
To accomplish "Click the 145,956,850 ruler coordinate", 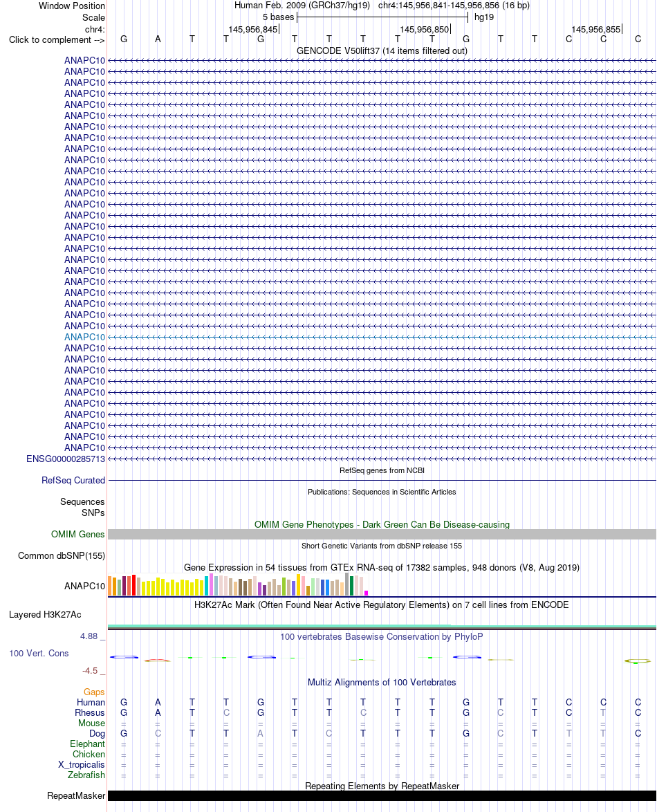I will [x=425, y=30].
